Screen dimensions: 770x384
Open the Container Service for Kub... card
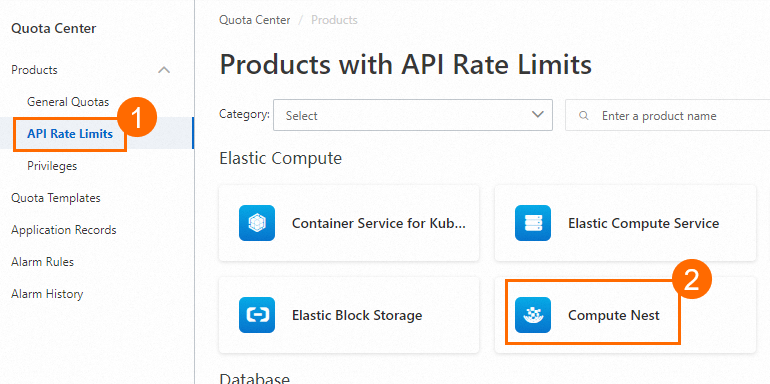coord(349,223)
